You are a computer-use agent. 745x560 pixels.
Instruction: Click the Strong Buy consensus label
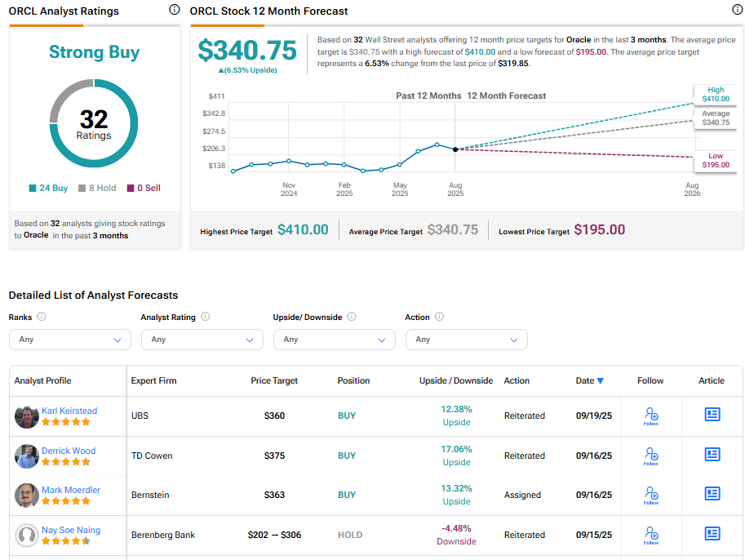tap(94, 51)
